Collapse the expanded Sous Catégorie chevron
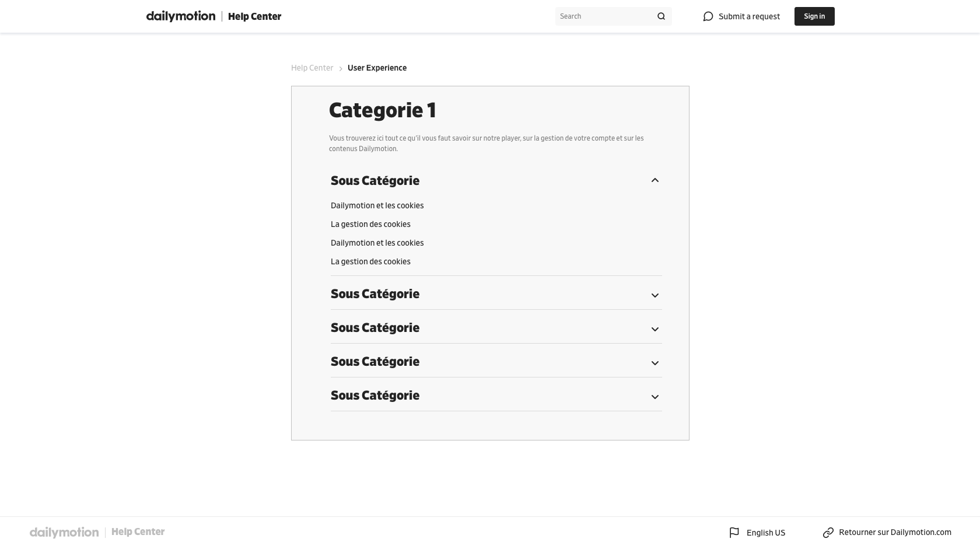The height and width of the screenshot is (549, 980). [655, 180]
